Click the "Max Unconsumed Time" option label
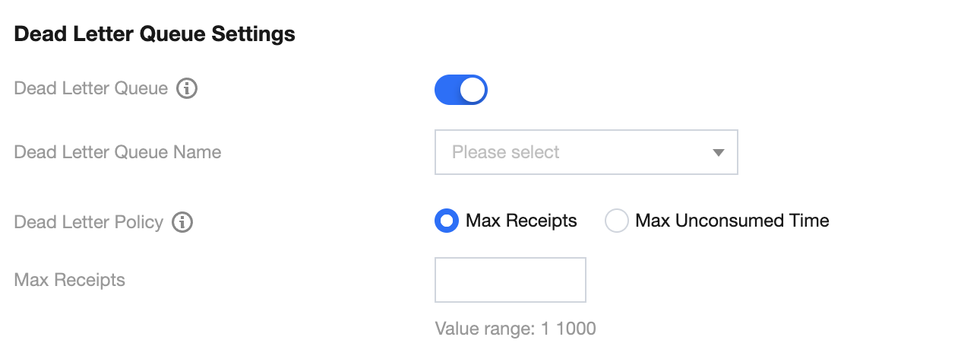 732,221
